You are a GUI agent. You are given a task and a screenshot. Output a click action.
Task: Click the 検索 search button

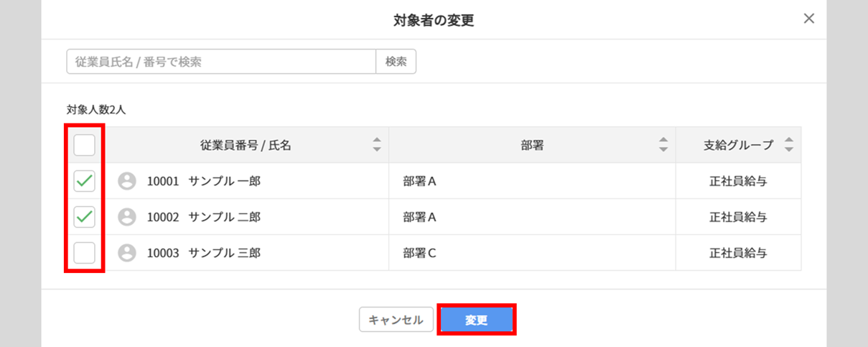coord(396,62)
